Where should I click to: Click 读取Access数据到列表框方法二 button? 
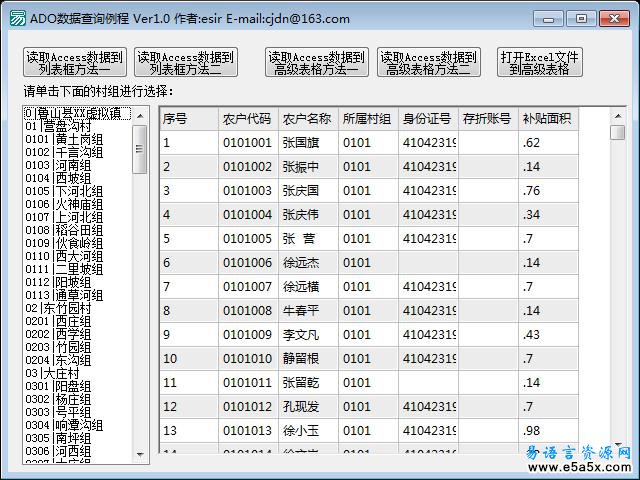point(186,63)
